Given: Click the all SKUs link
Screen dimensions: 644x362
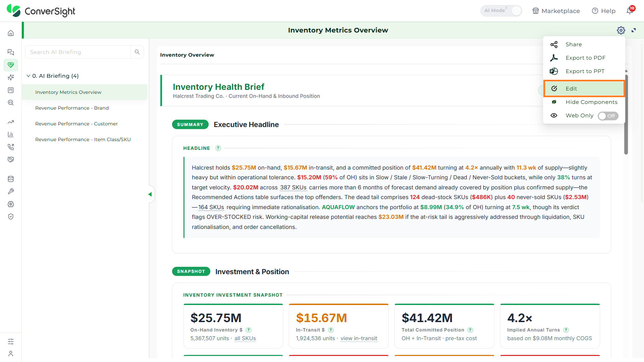Looking at the screenshot, I should point(245,339).
